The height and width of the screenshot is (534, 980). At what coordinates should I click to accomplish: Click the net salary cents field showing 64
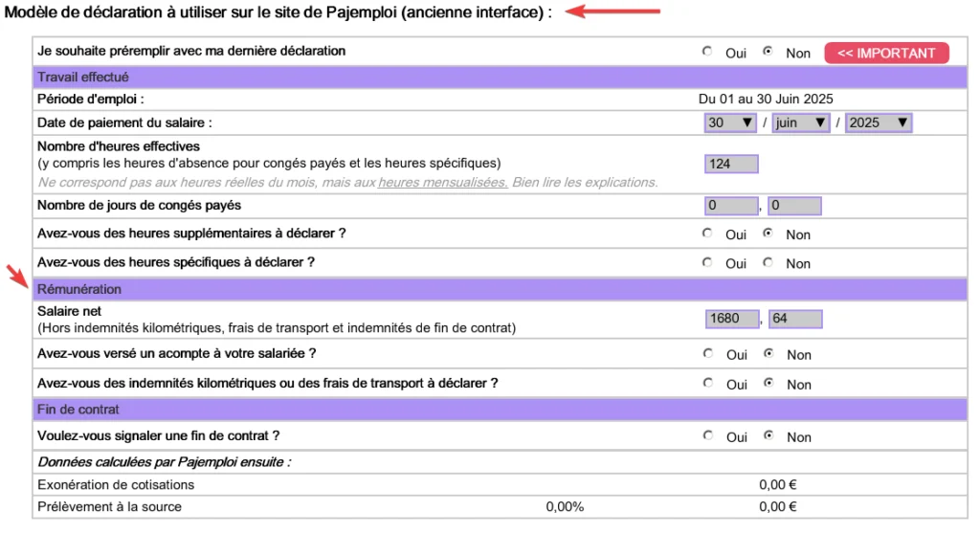795,319
